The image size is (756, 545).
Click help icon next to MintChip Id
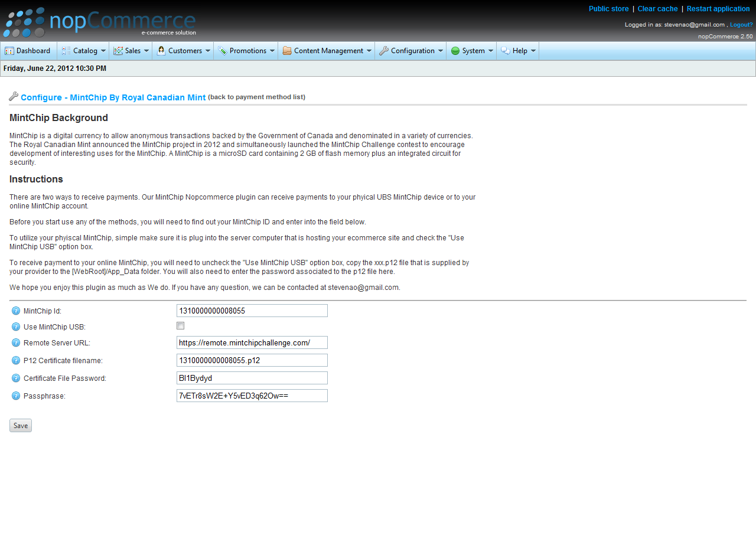coord(16,311)
